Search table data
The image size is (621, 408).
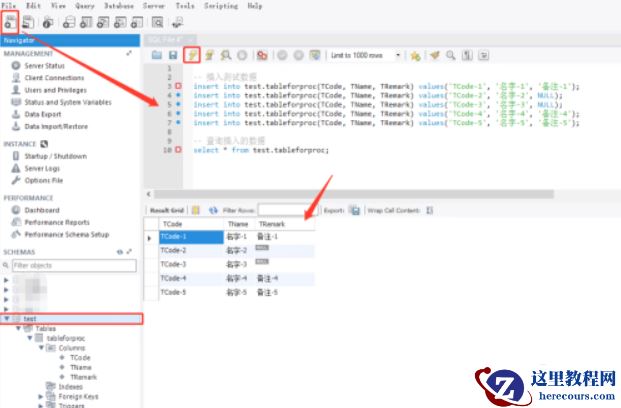pos(157,23)
